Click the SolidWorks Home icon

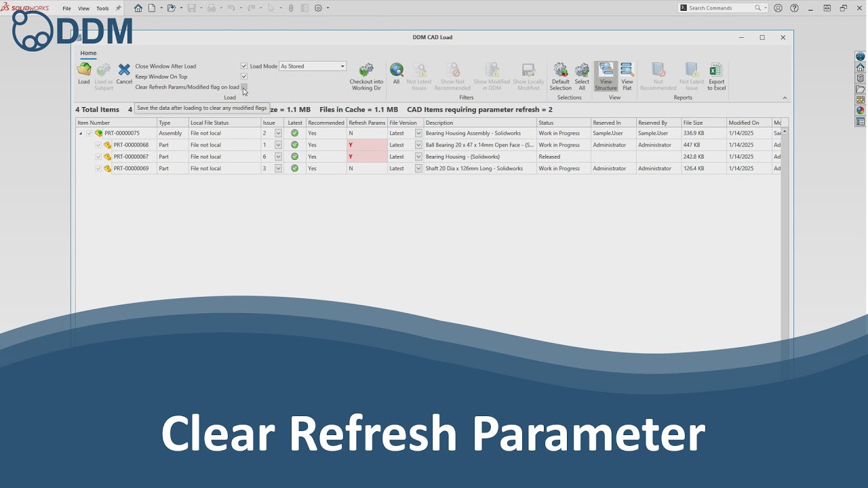tap(138, 8)
